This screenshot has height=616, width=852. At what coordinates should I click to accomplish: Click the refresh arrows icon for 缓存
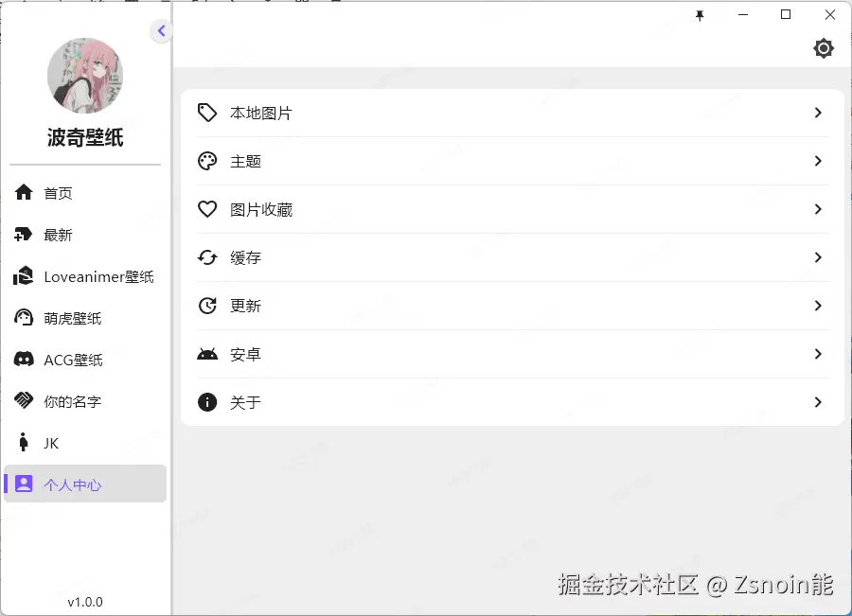pyautogui.click(x=207, y=257)
